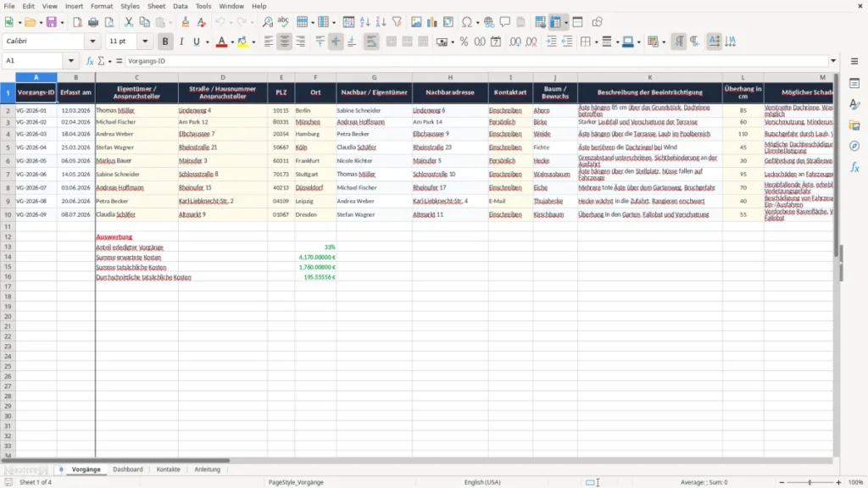Image resolution: width=868 pixels, height=488 pixels.
Task: Click Delete Decimal Place icon
Action: [x=531, y=42]
